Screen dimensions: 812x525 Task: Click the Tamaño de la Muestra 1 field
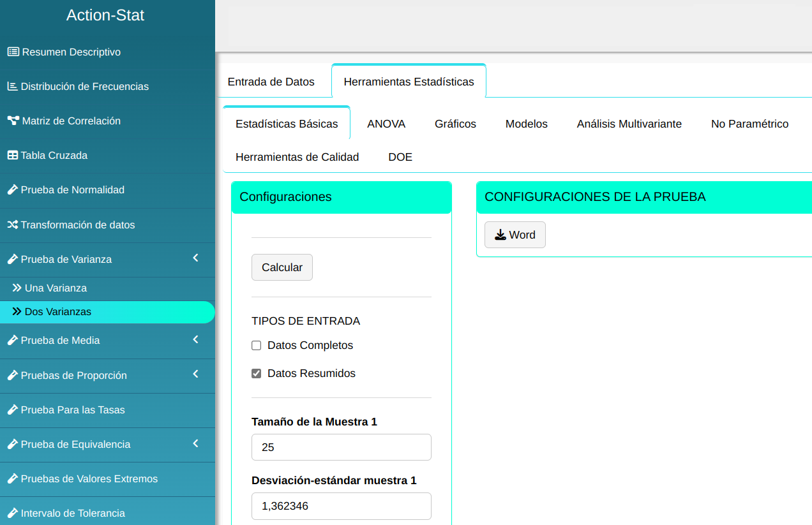(x=341, y=447)
